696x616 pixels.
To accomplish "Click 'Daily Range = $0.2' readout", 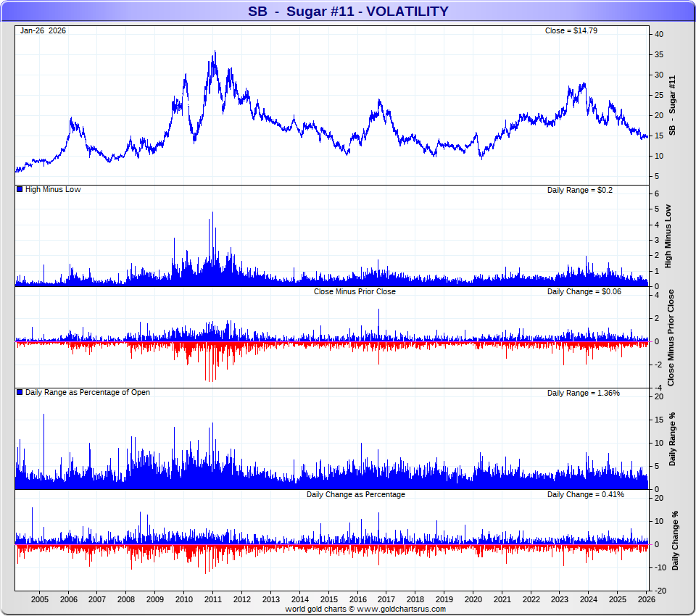I will point(580,190).
